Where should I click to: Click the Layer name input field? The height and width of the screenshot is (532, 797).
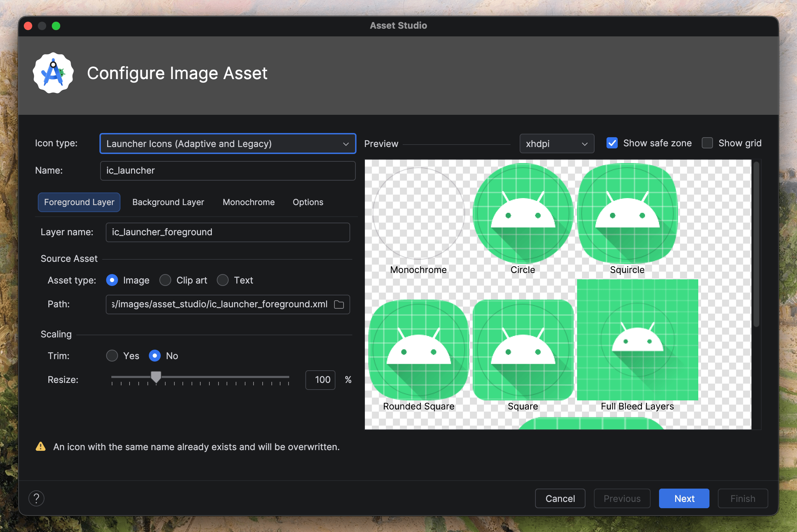click(228, 232)
